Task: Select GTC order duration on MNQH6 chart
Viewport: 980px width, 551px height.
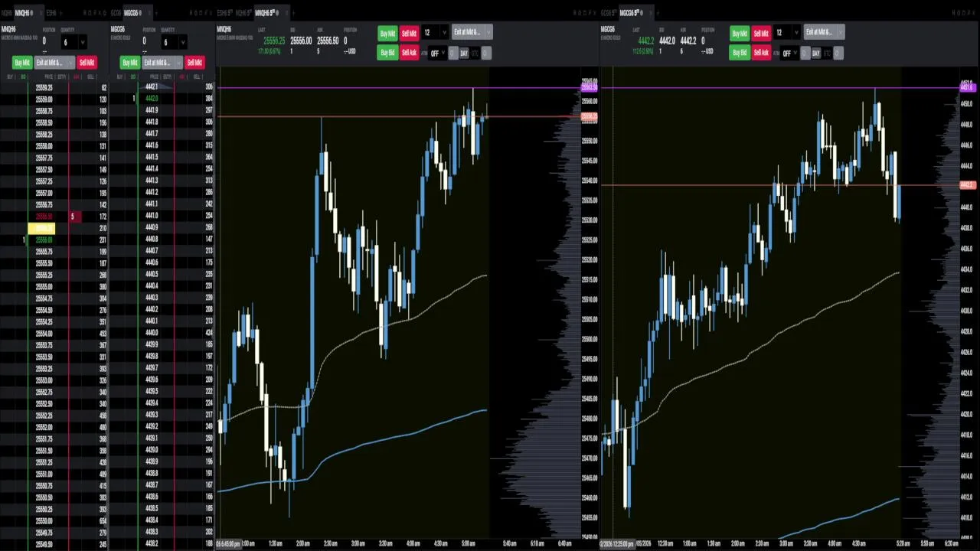Action: click(x=475, y=53)
